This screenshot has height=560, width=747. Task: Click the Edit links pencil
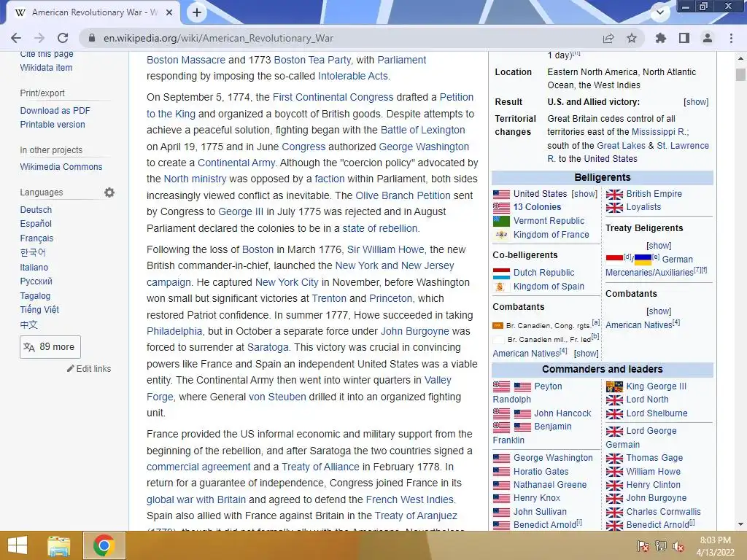(x=71, y=368)
